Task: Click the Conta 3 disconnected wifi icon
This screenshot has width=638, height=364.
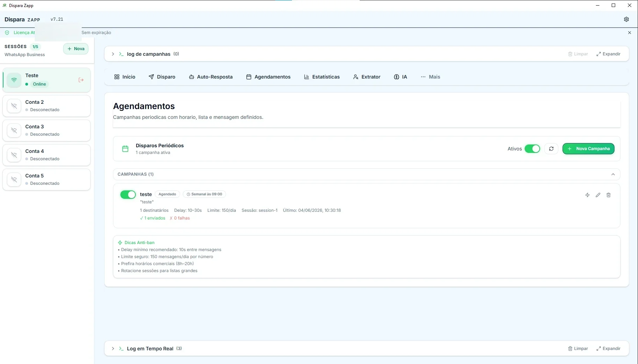Action: click(x=14, y=130)
